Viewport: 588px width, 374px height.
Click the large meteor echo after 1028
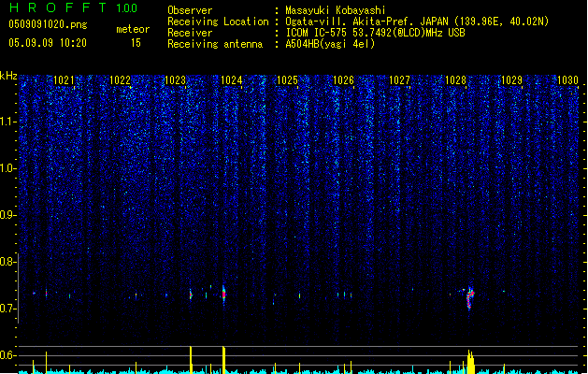click(470, 298)
